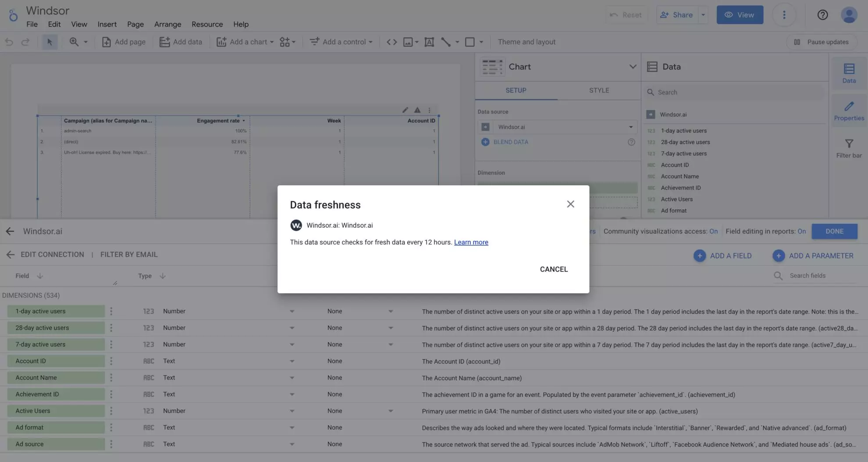This screenshot has height=462, width=868.
Task: Switch to the STYLE tab
Action: coord(599,91)
